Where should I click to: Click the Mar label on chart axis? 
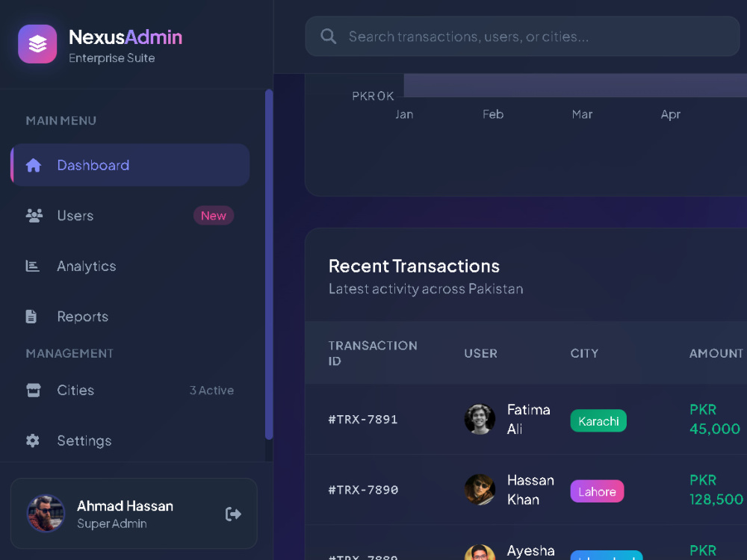point(582,114)
